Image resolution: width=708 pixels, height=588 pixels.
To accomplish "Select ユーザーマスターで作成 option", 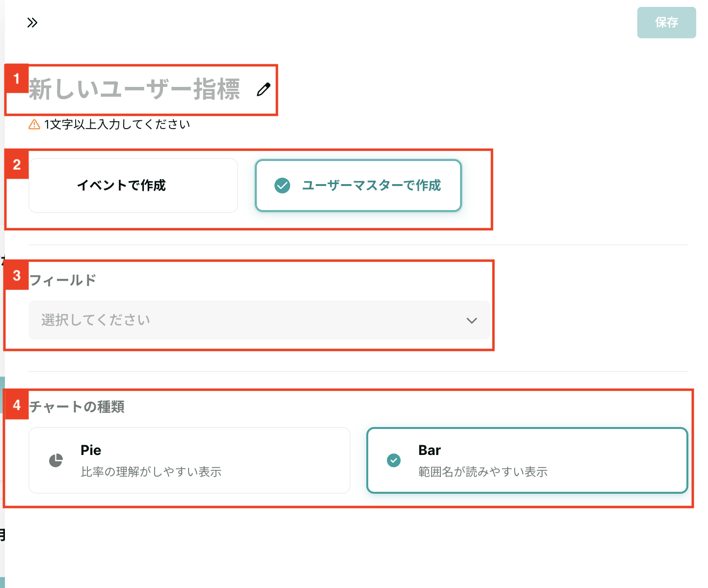I will [358, 186].
